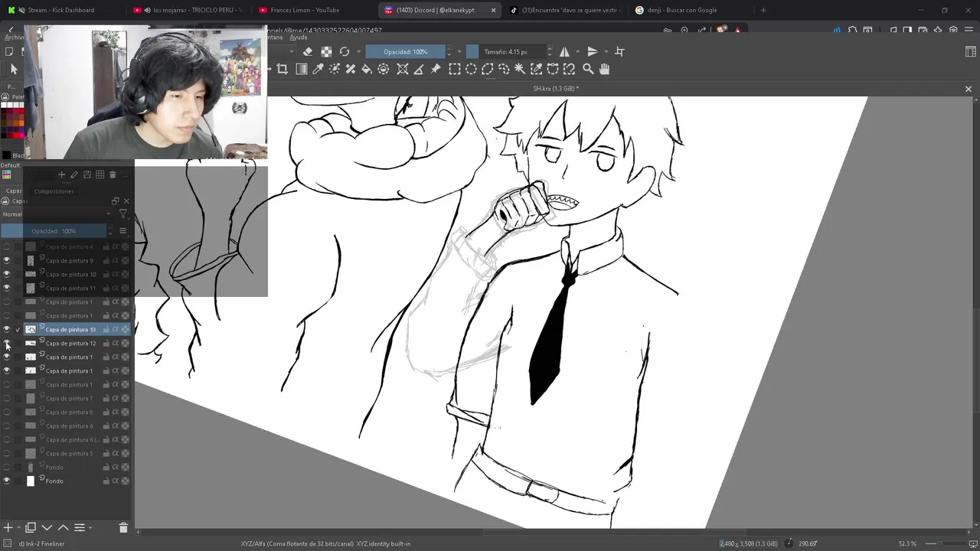This screenshot has width=980, height=551.
Task: Click the reload original preset icon
Action: pyautogui.click(x=345, y=51)
